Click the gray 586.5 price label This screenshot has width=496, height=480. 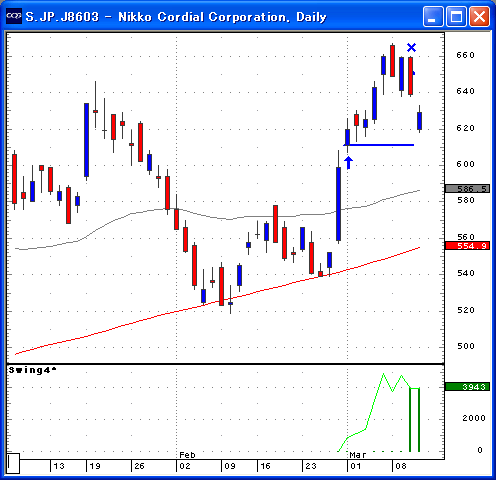tap(468, 189)
